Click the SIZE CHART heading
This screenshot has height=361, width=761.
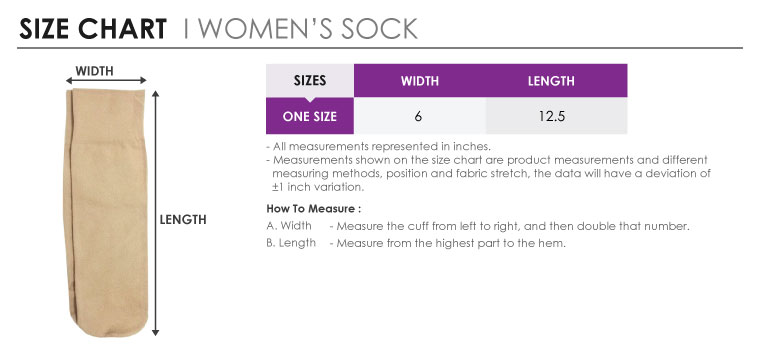93,29
